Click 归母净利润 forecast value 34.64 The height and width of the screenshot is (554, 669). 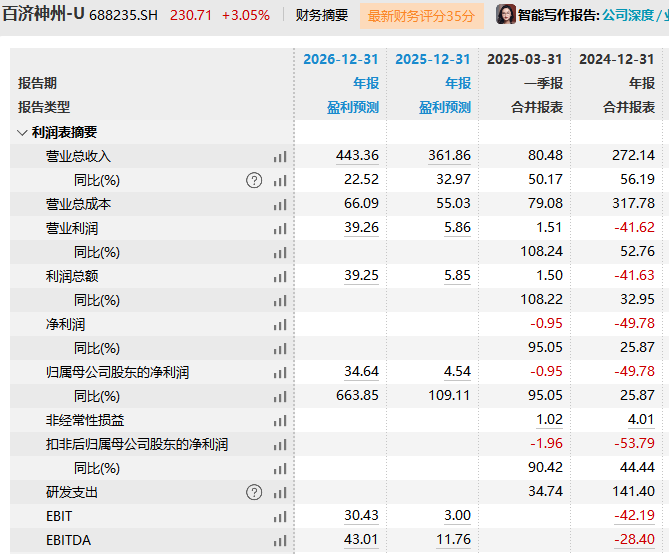[361, 371]
